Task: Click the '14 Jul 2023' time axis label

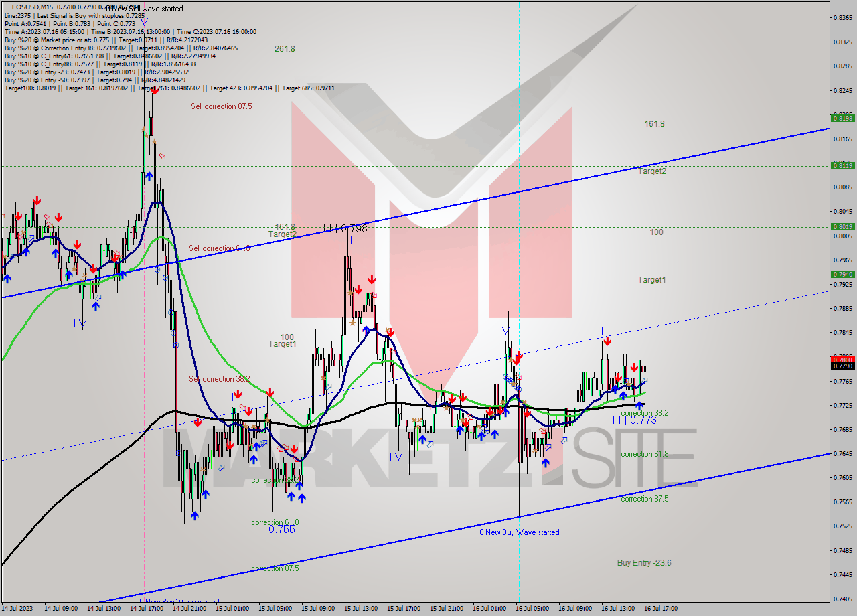Action: coord(16,609)
